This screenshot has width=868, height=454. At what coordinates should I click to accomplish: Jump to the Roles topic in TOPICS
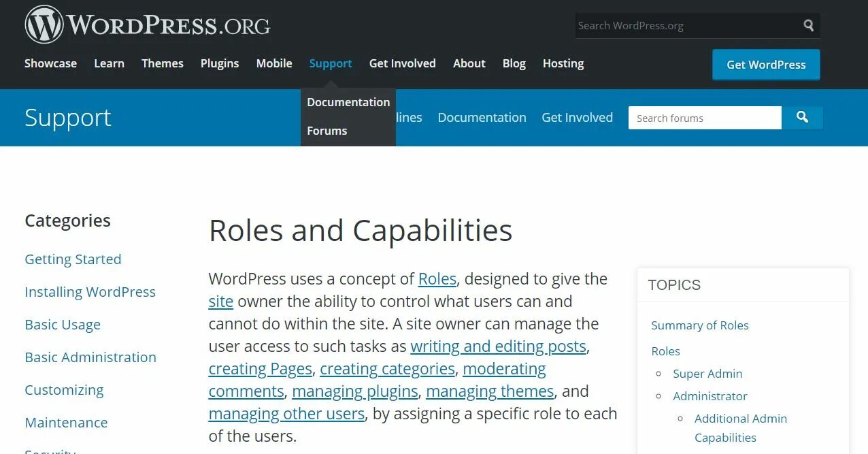pos(666,351)
